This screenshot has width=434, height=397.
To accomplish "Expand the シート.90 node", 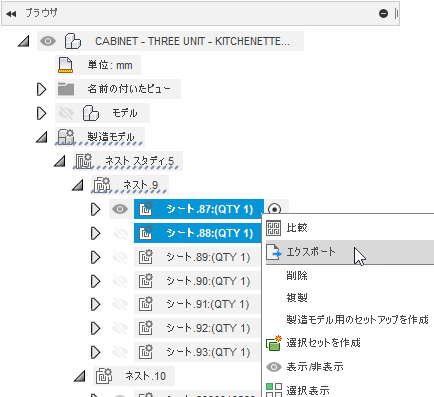I will point(95,281).
